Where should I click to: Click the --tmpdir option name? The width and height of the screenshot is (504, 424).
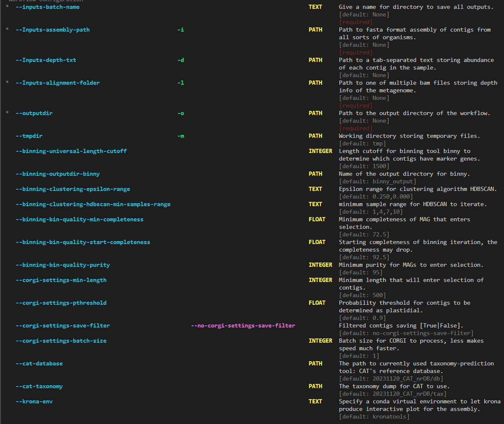(x=29, y=136)
